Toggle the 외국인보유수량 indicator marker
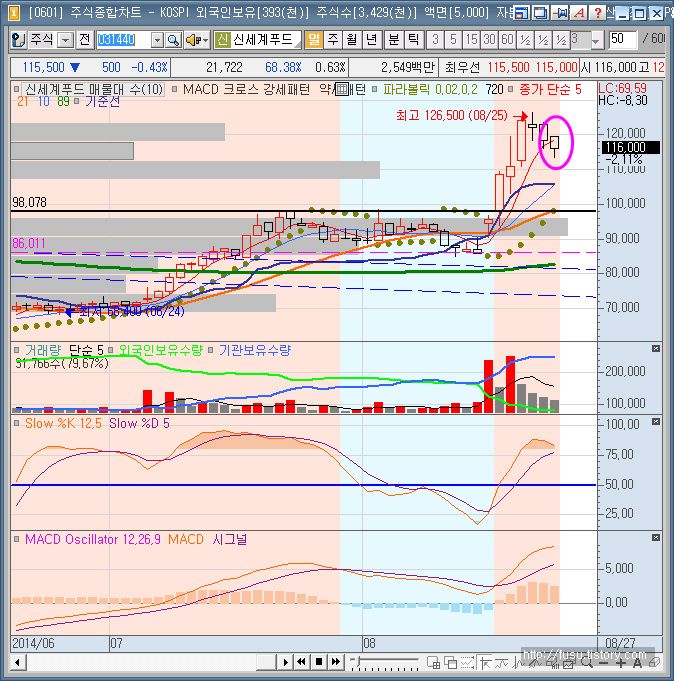The height and width of the screenshot is (681, 674). tap(111, 350)
